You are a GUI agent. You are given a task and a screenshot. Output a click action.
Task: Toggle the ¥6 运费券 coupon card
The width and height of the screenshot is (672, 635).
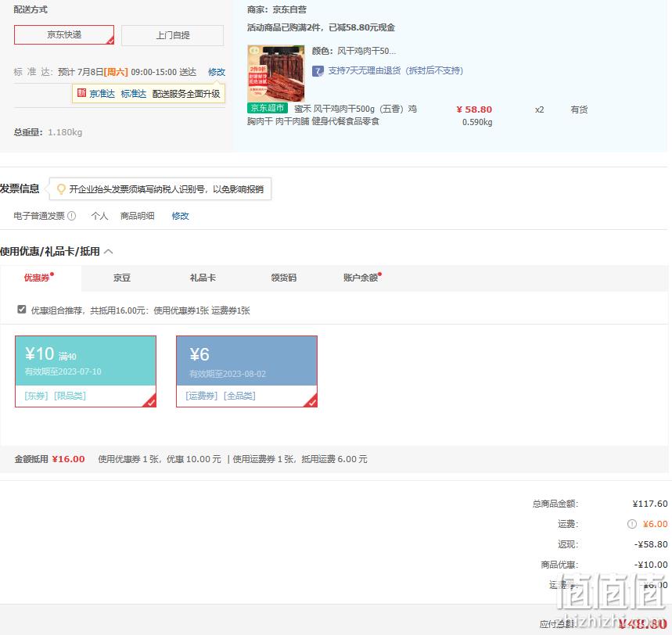click(x=247, y=371)
